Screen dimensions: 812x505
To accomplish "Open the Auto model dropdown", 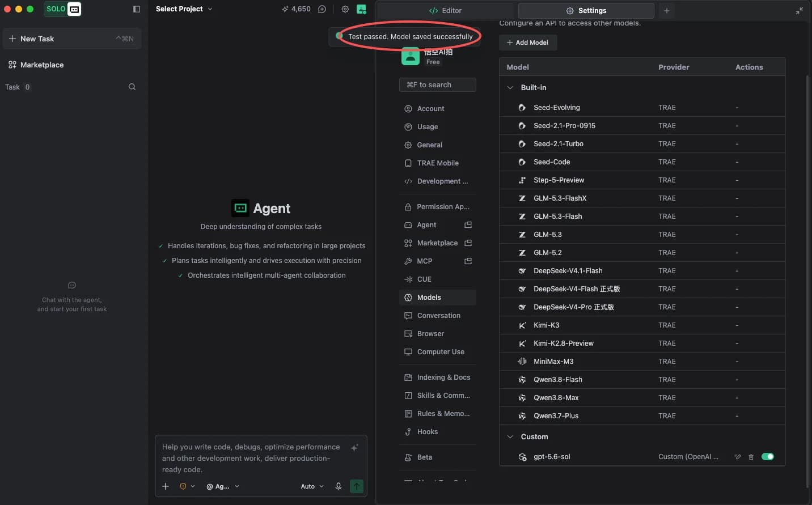I will [312, 486].
